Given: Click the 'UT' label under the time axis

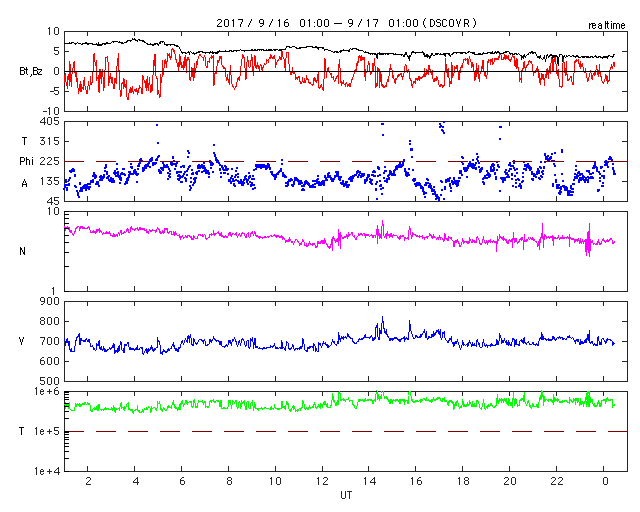Looking at the screenshot, I should coord(346,495).
